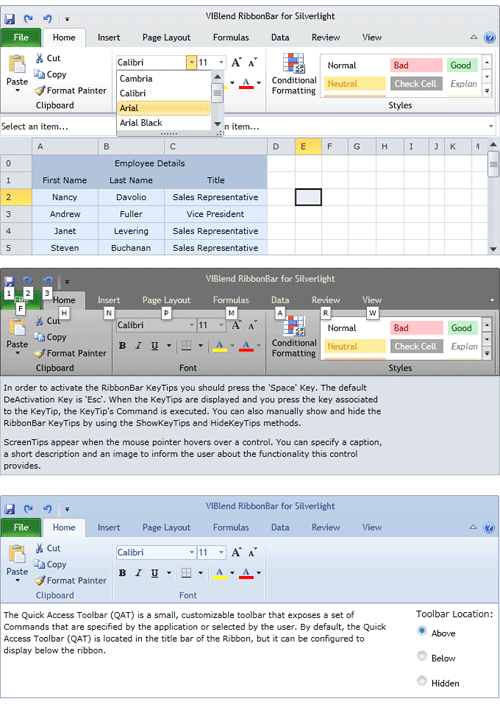Click the Paste icon in the top ribbon
The width and height of the screenshot is (500, 721).
coord(17,64)
